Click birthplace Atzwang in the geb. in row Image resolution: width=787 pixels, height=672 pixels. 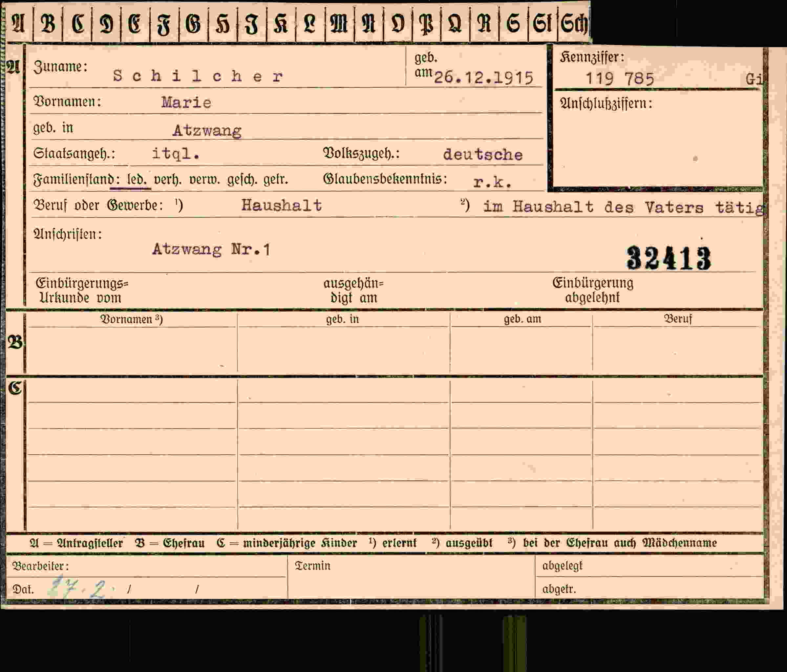207,131
